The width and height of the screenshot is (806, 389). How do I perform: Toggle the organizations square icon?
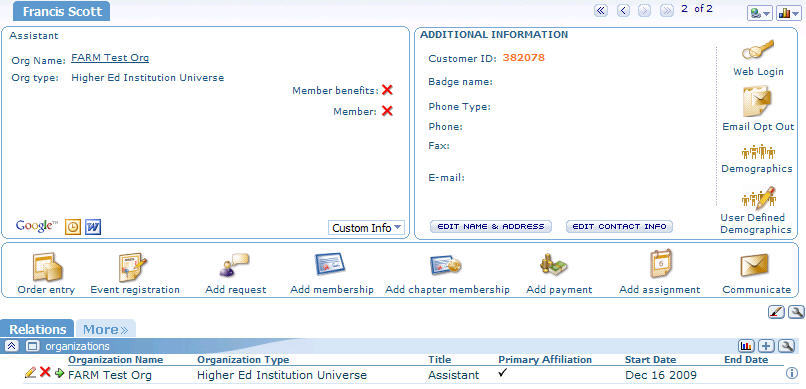[x=32, y=346]
